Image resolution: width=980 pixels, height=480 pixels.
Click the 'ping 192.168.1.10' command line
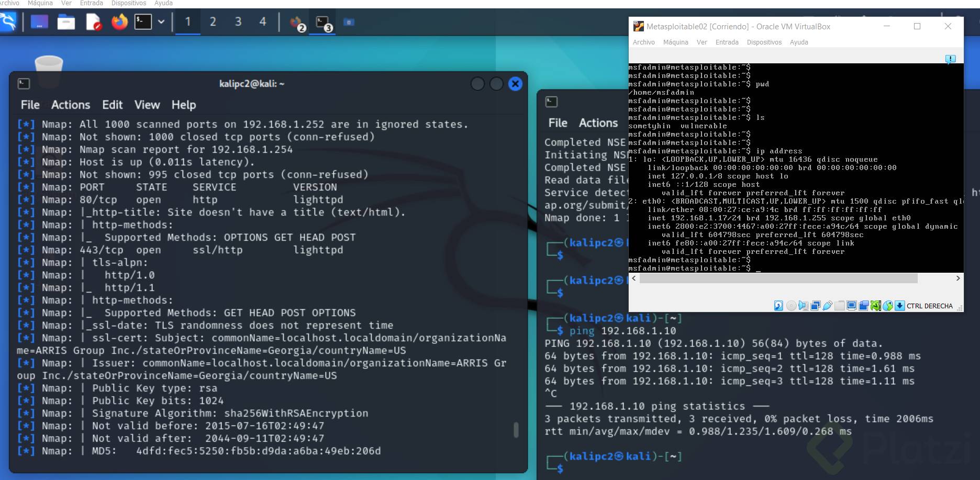(x=622, y=331)
